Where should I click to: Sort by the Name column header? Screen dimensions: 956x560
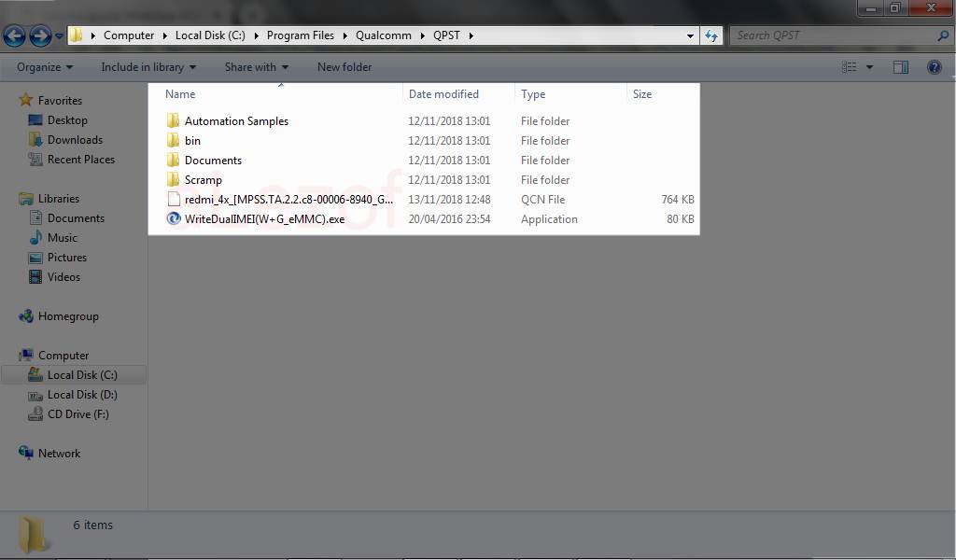[180, 94]
